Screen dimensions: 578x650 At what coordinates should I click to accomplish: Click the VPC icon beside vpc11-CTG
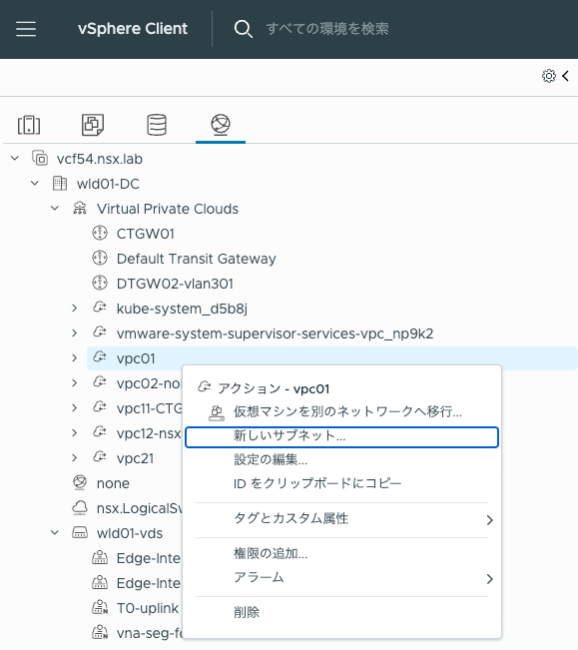[100, 407]
